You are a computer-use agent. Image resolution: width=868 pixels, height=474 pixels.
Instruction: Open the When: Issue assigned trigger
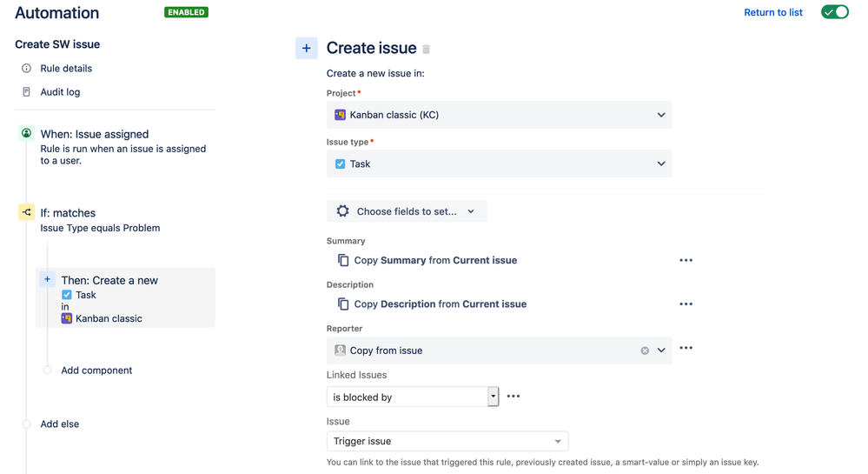[x=94, y=134]
